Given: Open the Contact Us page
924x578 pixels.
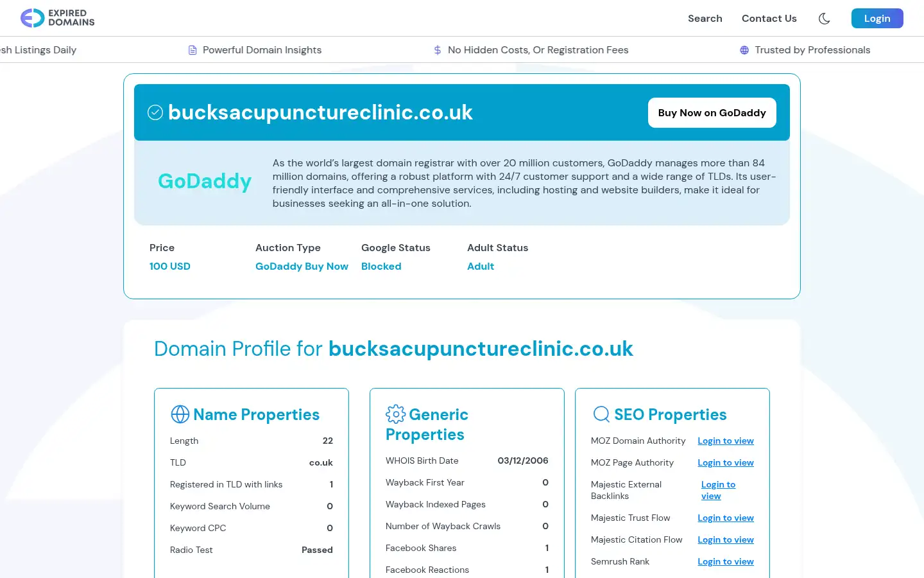Looking at the screenshot, I should point(769,19).
